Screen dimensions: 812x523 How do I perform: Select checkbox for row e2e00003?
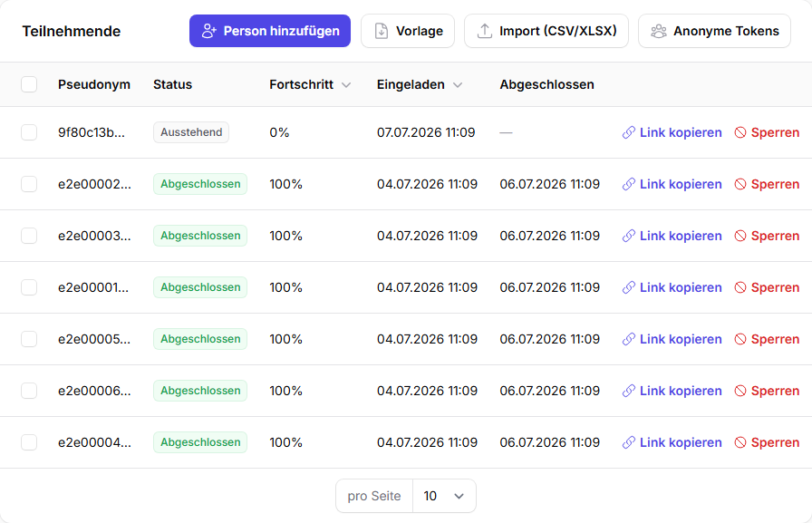[29, 236]
